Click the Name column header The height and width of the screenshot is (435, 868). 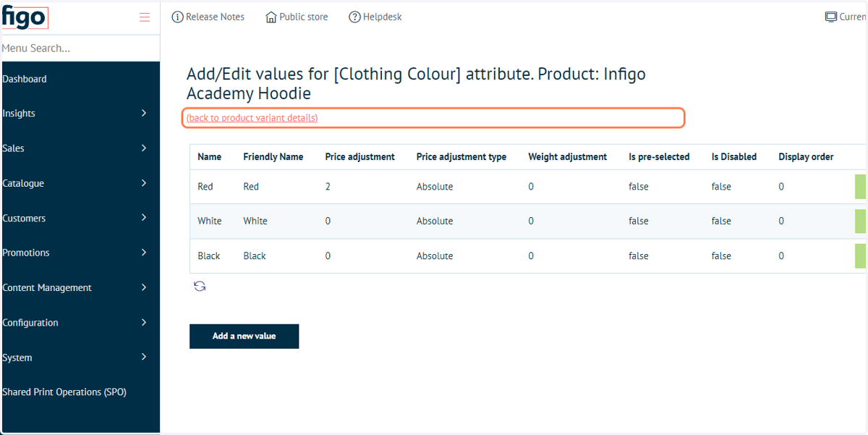pos(210,156)
